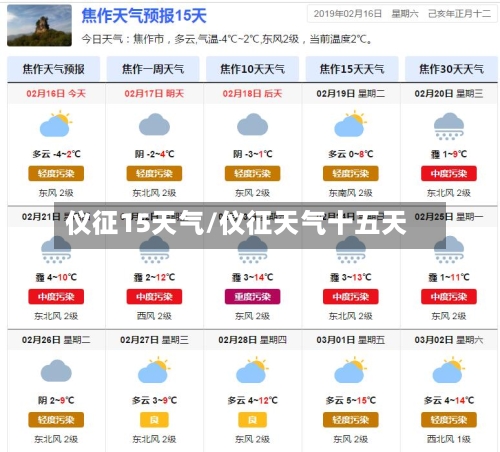The width and height of the screenshot is (500, 452).
Task: Click the 02月25日 星期一 date header
Action: pos(449,217)
